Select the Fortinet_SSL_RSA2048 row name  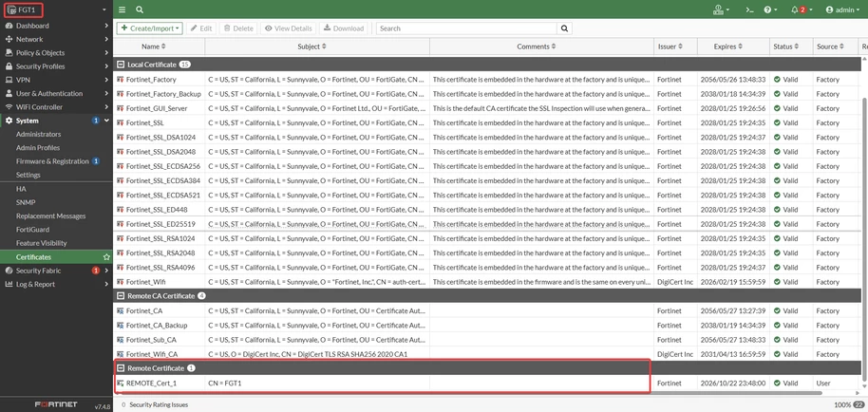pos(160,253)
